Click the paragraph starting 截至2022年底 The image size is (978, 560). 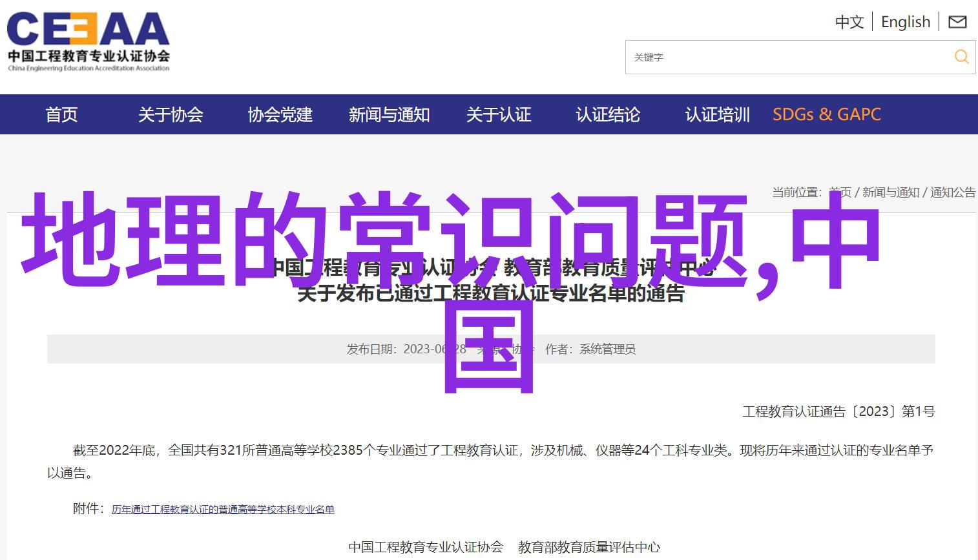[490, 461]
